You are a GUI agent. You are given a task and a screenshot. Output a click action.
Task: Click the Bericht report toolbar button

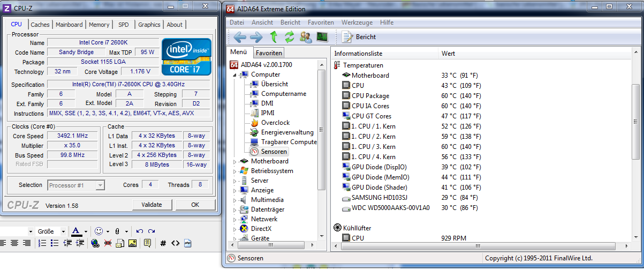[359, 37]
